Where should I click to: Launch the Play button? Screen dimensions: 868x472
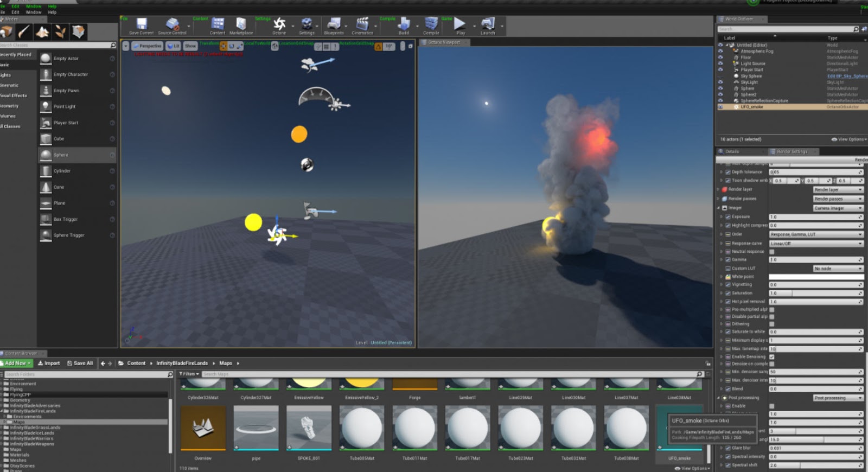(460, 24)
